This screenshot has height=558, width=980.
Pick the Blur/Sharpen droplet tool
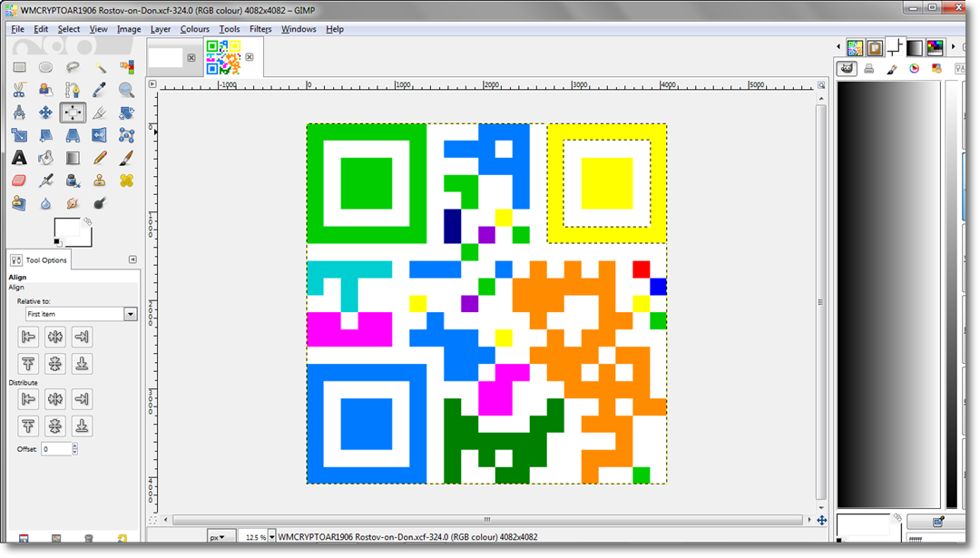pyautogui.click(x=45, y=203)
